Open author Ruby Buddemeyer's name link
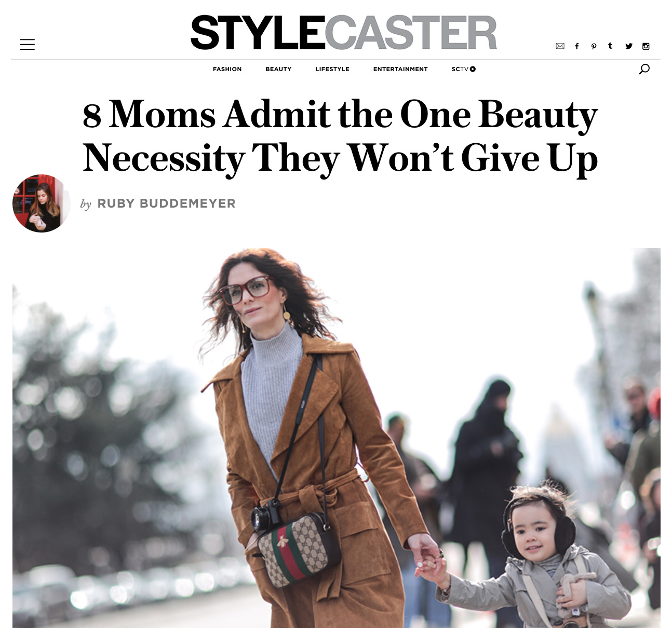Viewport: 672px width, 628px height. (166, 203)
